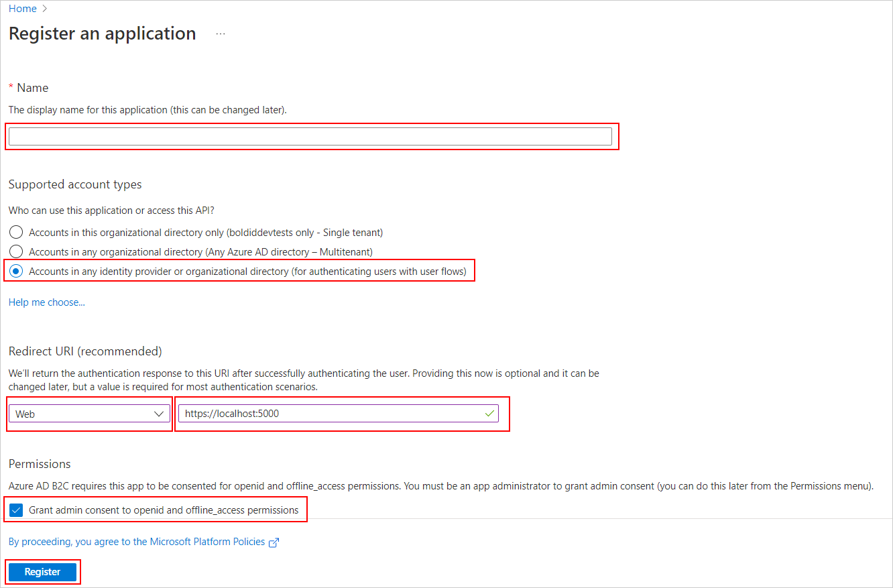Click the chevron next to the Home breadcrumb
The height and width of the screenshot is (588, 893).
(44, 8)
